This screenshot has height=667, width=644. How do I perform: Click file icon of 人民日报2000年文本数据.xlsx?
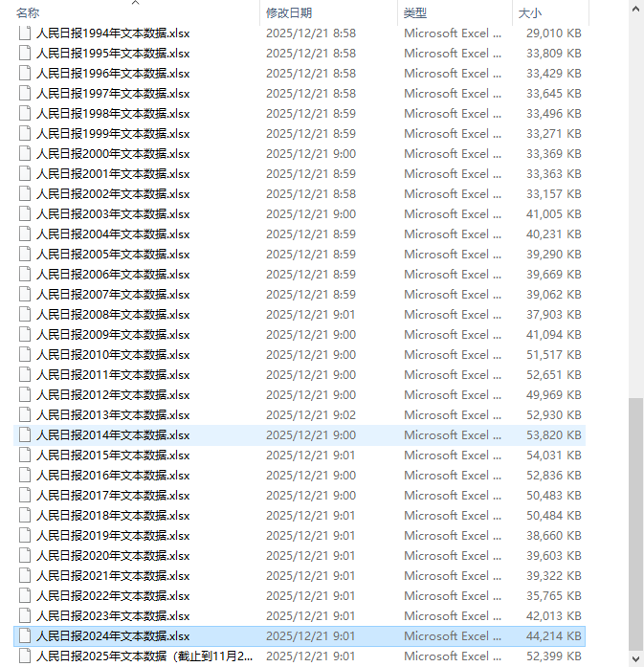(25, 153)
